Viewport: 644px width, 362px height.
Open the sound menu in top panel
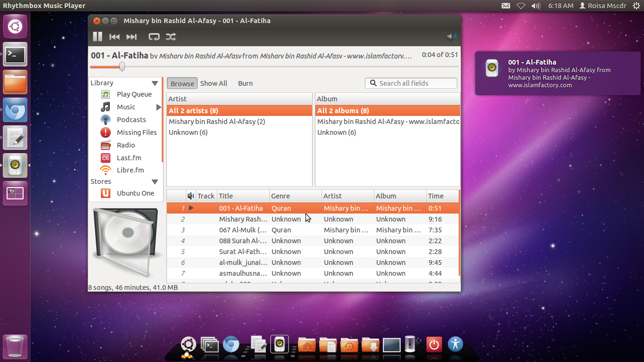pyautogui.click(x=536, y=6)
